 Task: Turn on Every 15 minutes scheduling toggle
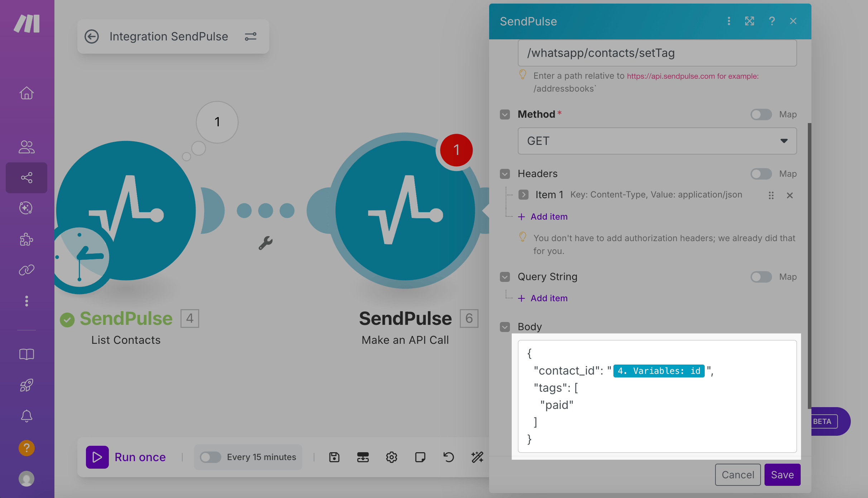[210, 457]
